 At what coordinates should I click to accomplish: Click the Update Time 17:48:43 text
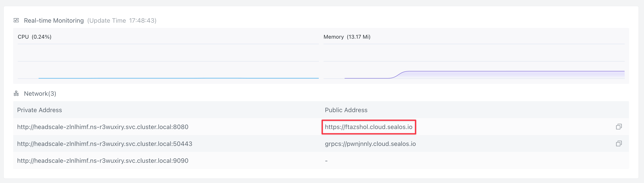point(122,20)
